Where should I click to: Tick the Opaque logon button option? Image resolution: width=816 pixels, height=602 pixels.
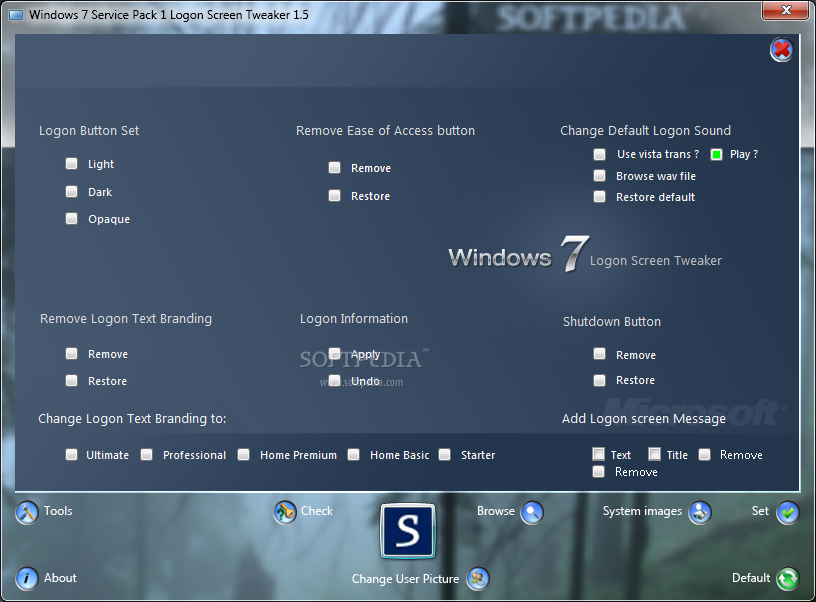point(71,219)
